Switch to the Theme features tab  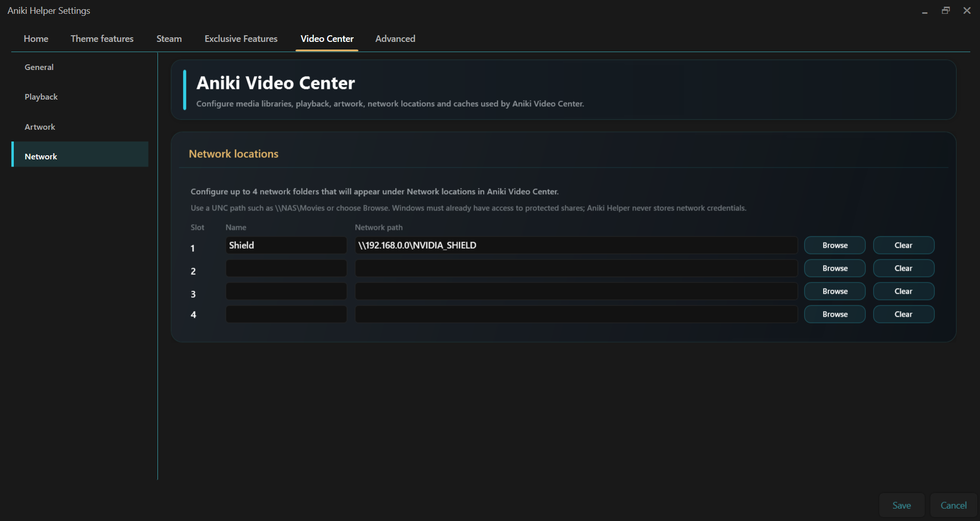(x=102, y=39)
